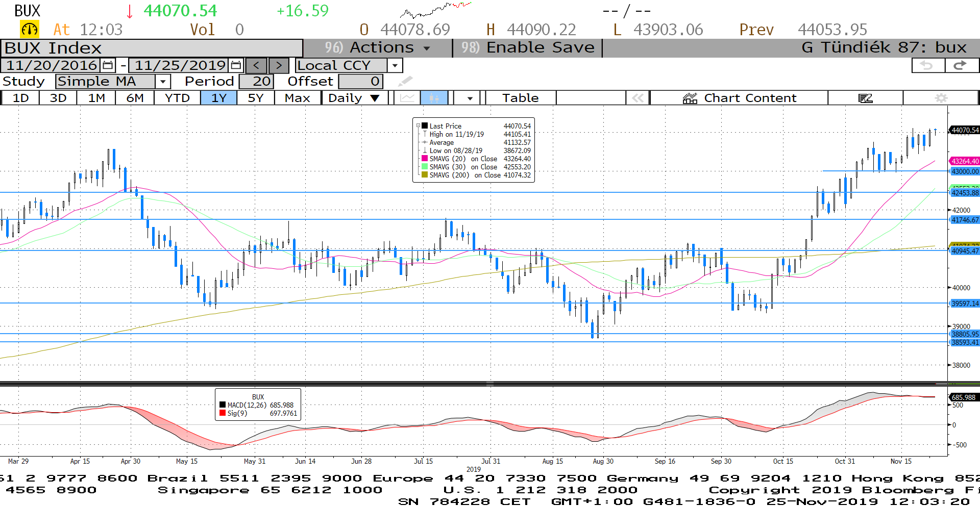Click the Table view button
Image resolution: width=980 pixels, height=530 pixels.
[521, 98]
